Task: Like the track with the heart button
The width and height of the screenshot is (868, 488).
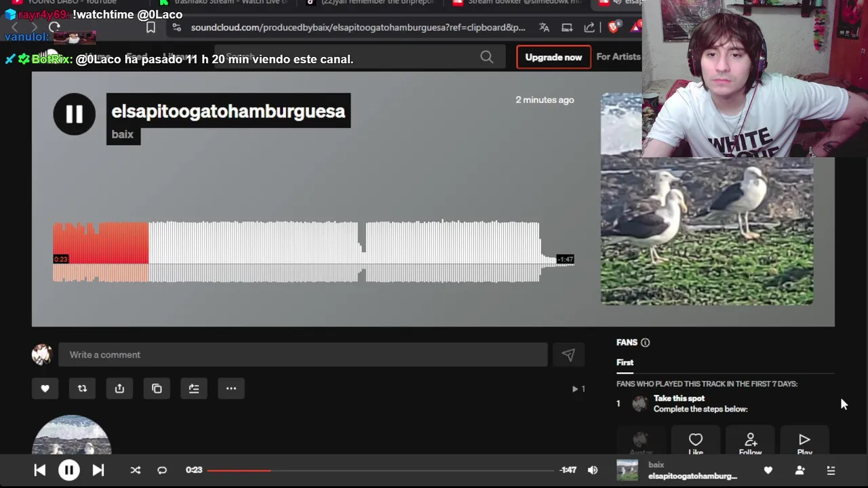Action: 45,388
